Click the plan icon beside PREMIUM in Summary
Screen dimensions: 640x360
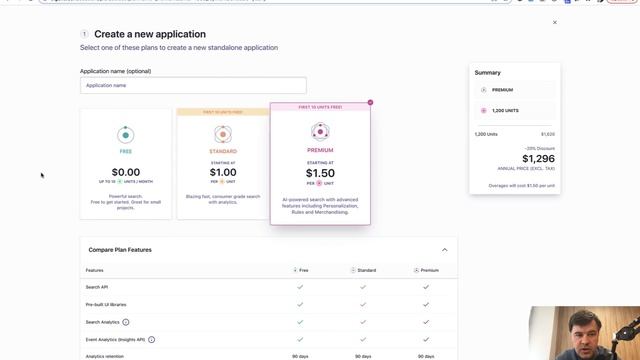click(x=484, y=90)
